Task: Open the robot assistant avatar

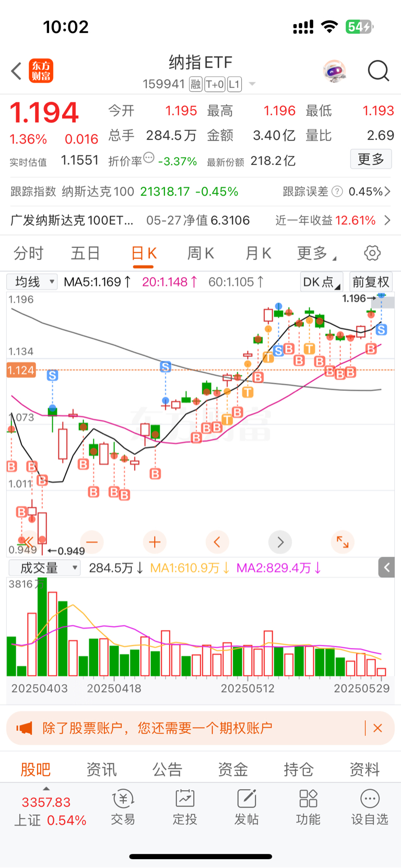Action: [334, 71]
